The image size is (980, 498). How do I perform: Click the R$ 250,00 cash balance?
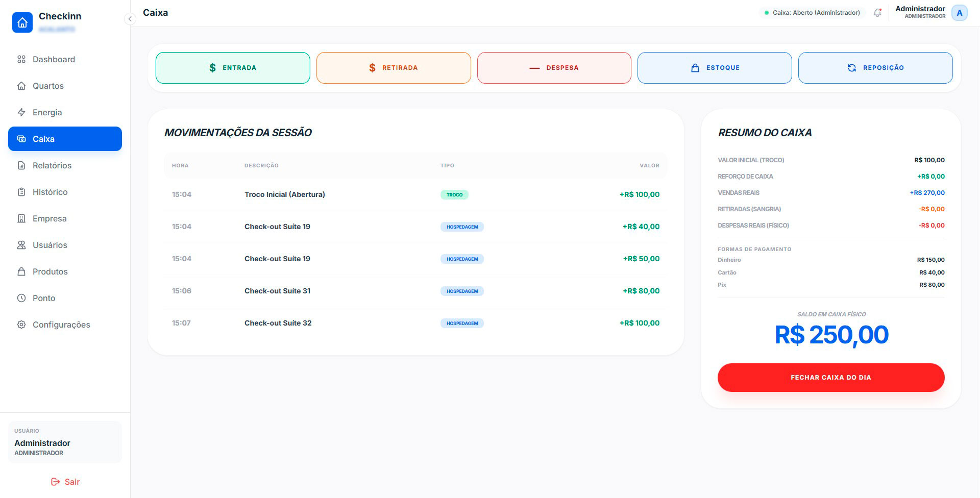coord(831,335)
